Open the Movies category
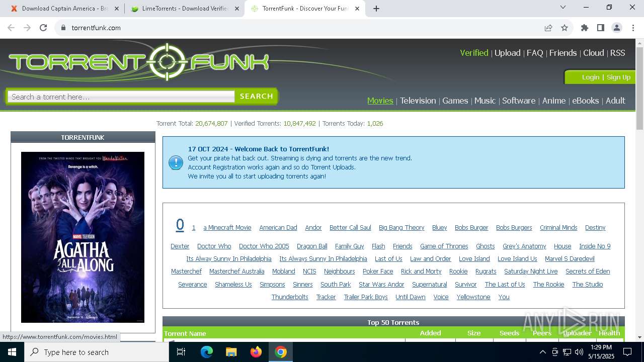This screenshot has width=644, height=362. coord(380,101)
